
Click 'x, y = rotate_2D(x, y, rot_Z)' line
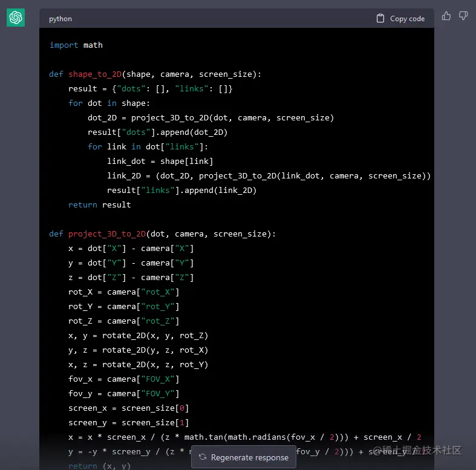coord(138,336)
